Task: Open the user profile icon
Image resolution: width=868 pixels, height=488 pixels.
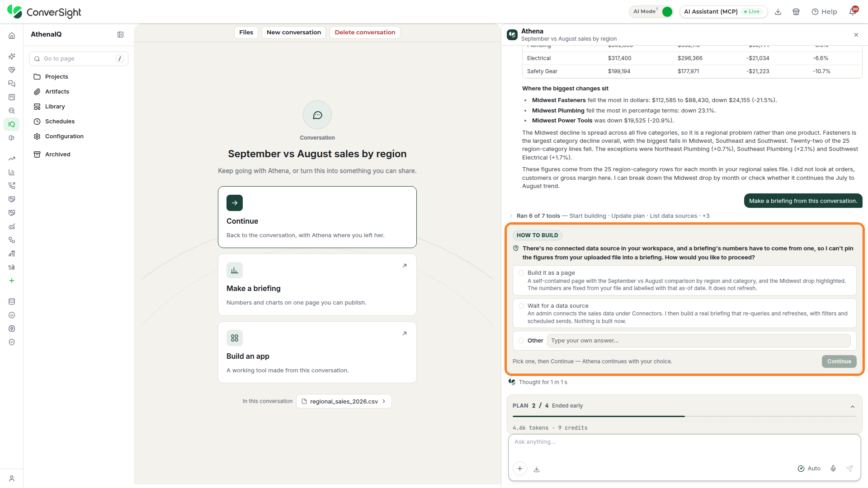Action: pos(12,479)
